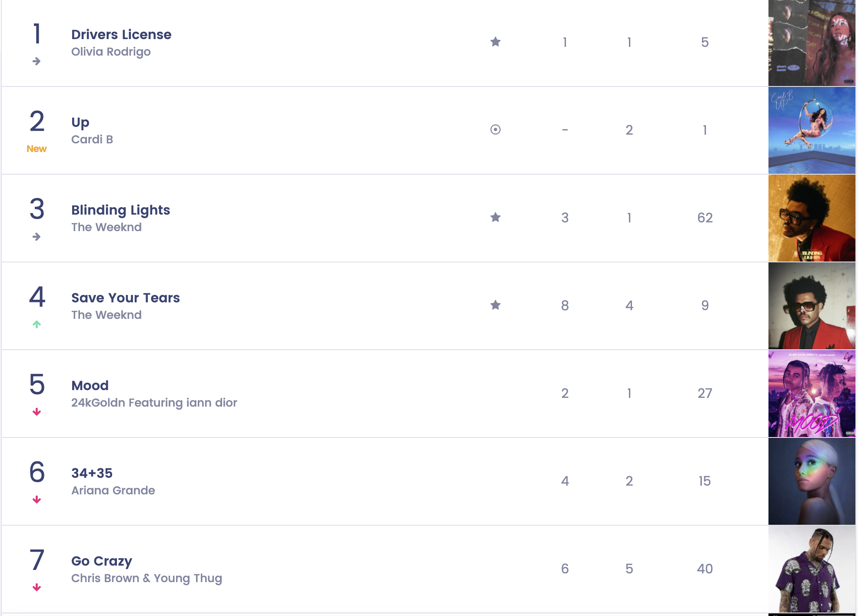The height and width of the screenshot is (616, 858).
Task: Click the award star beside Blinding Lights
Action: [x=495, y=218]
